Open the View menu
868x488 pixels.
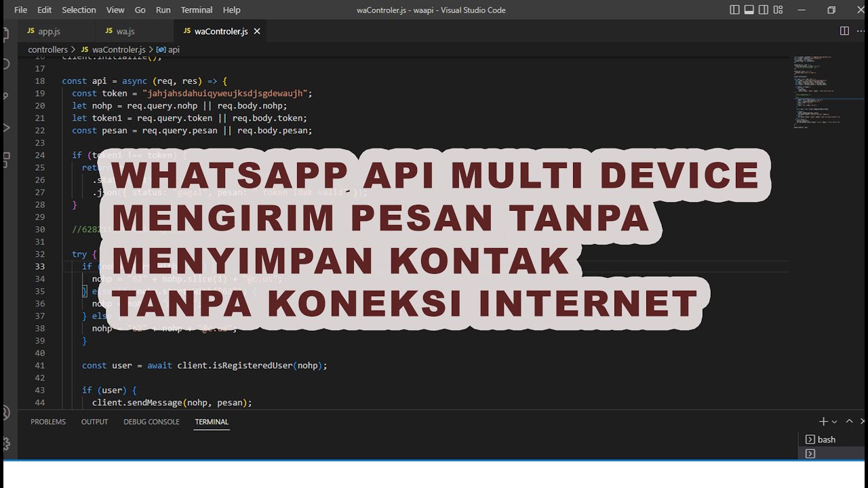[x=115, y=10]
